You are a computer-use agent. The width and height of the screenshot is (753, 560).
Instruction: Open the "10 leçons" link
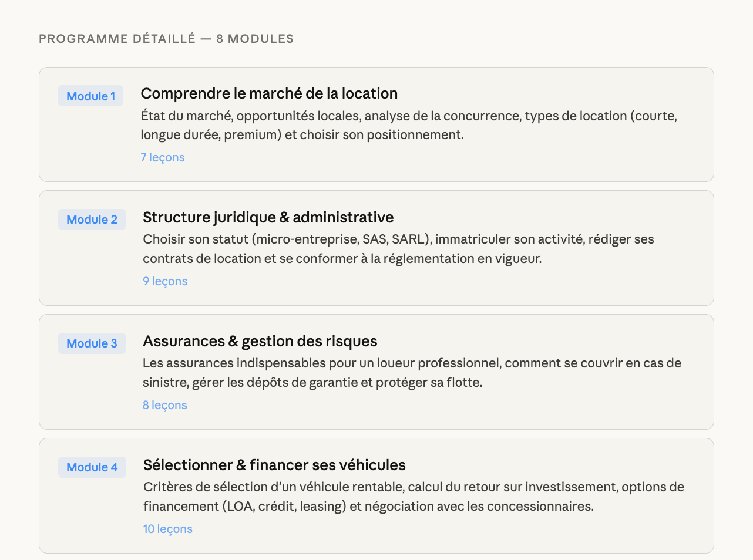167,529
